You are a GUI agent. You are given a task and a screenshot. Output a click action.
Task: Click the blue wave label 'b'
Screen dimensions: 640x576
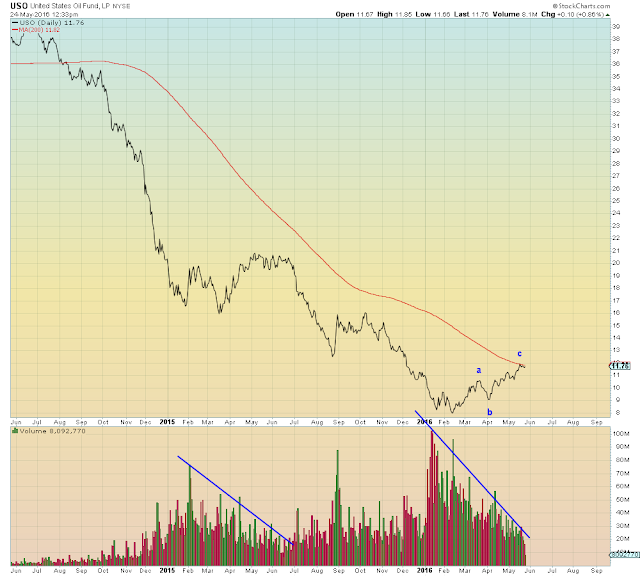(x=490, y=412)
